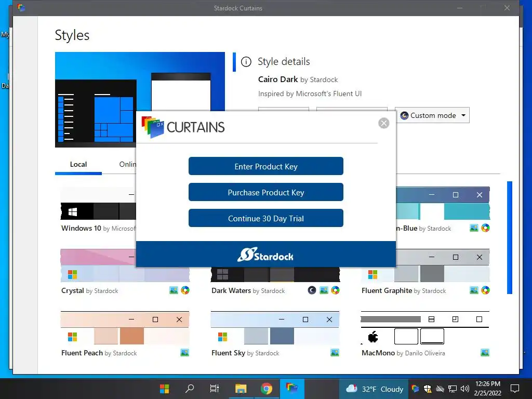Click Fluent Graphite color wheel icon
The height and width of the screenshot is (399, 532).
486,290
